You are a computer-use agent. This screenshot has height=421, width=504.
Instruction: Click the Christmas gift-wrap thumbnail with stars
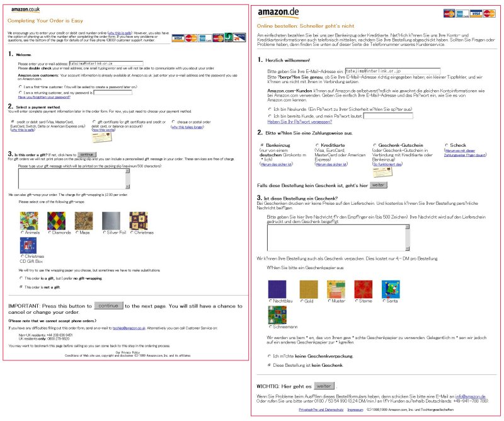pos(138,221)
